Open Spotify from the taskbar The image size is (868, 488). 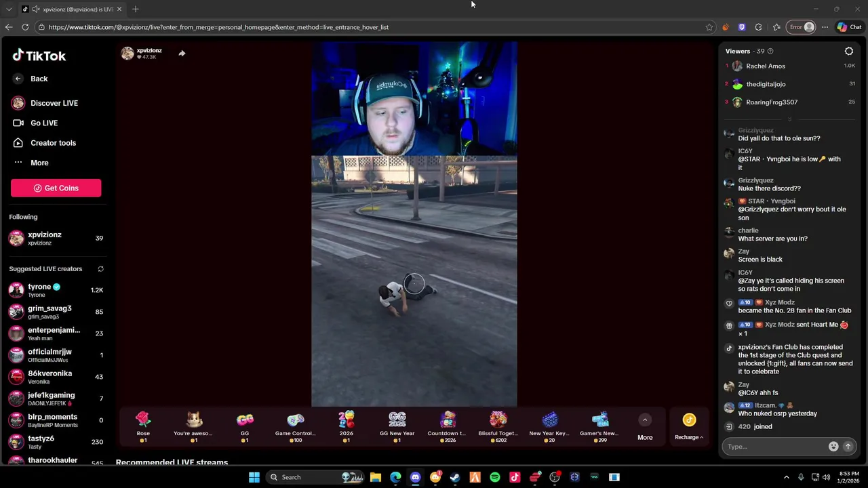coord(495,477)
